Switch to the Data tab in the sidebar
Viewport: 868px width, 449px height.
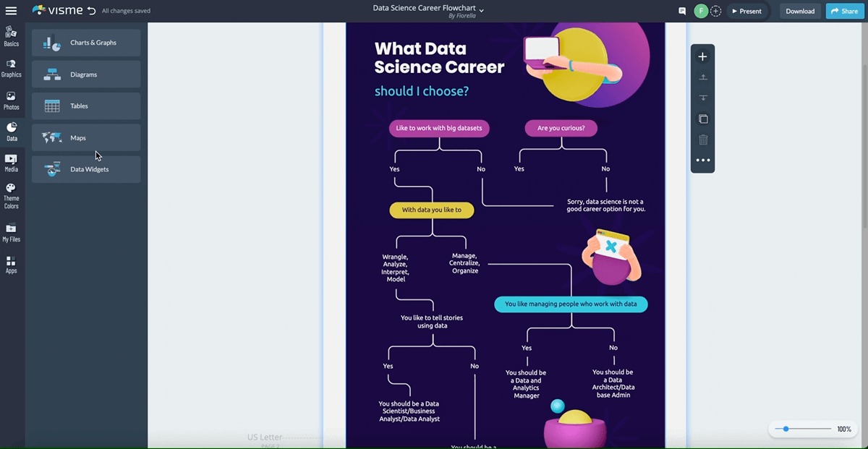tap(12, 132)
